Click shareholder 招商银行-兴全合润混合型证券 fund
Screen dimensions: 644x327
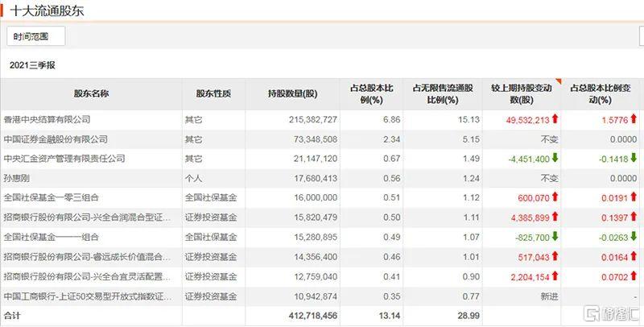click(88, 217)
